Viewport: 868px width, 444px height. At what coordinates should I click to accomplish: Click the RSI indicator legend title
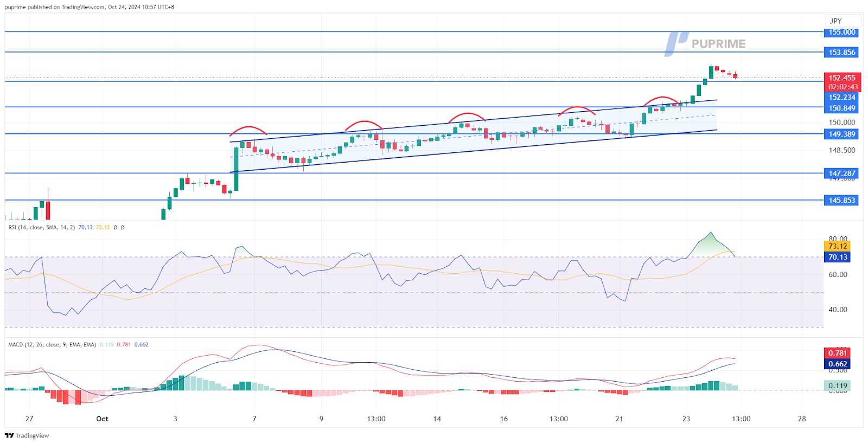pos(42,228)
